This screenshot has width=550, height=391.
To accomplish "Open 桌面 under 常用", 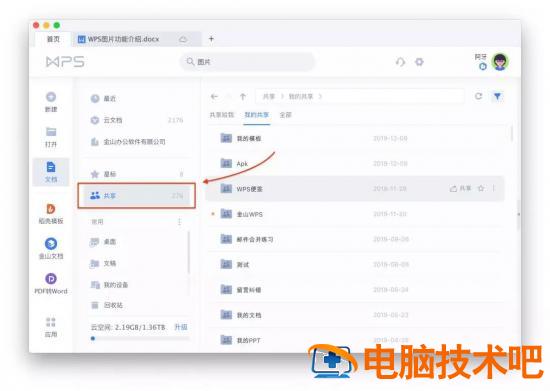I will pos(137,242).
